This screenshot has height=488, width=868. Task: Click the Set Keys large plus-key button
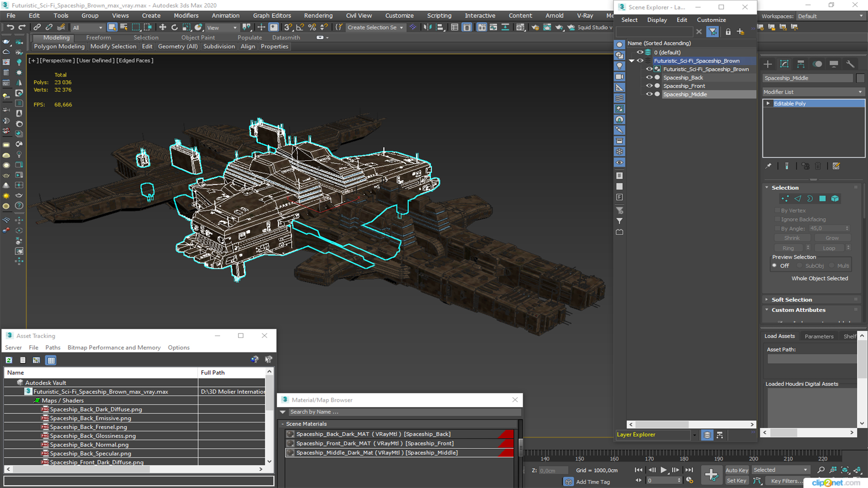coord(711,475)
